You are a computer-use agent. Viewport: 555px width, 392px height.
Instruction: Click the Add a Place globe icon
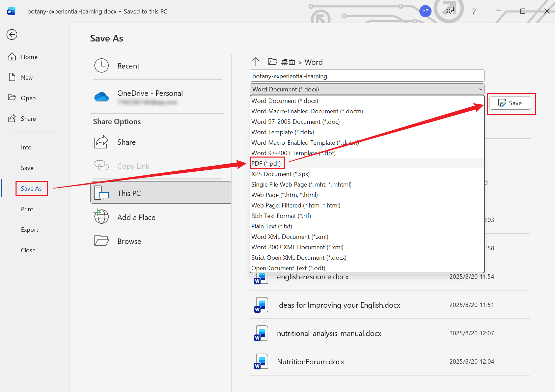point(102,217)
